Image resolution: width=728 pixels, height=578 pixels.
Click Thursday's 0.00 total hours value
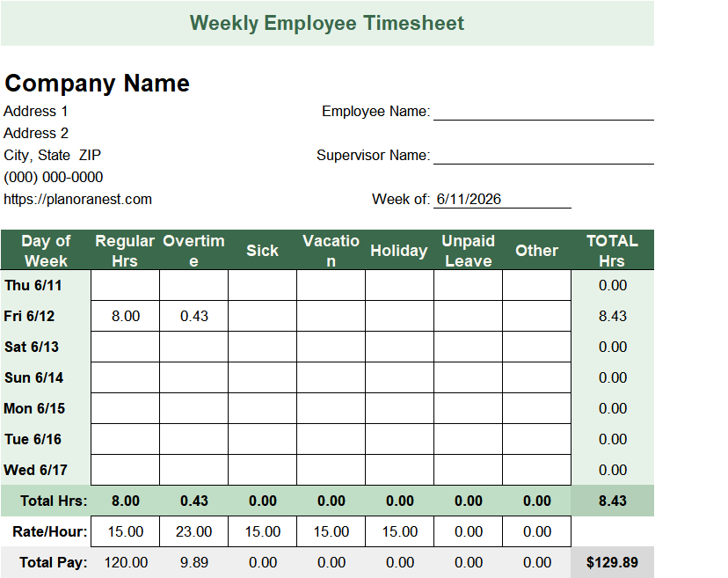pyautogui.click(x=613, y=285)
